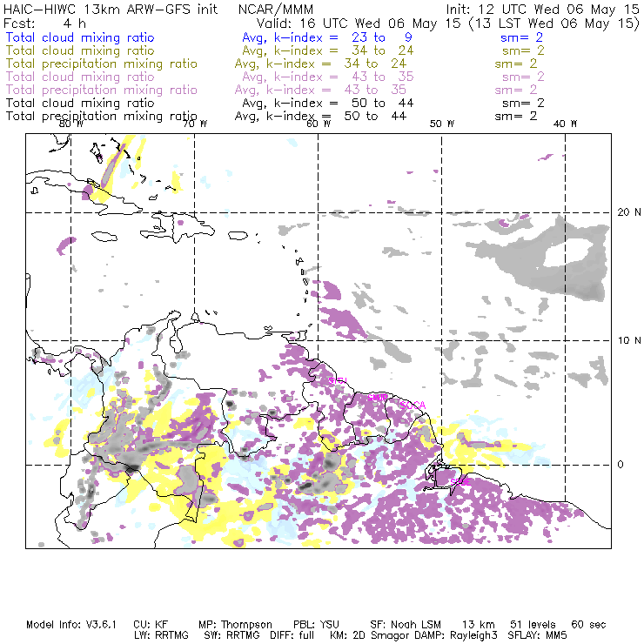Click the "80 W" longitude label
The image size is (644, 644).
[x=71, y=124]
